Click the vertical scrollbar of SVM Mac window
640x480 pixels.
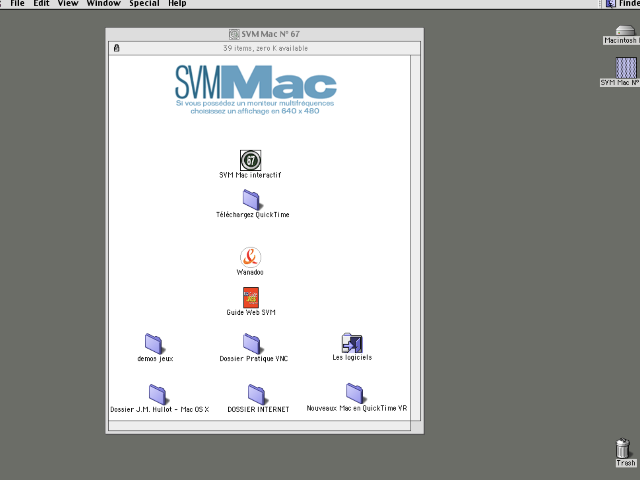[x=416, y=238]
